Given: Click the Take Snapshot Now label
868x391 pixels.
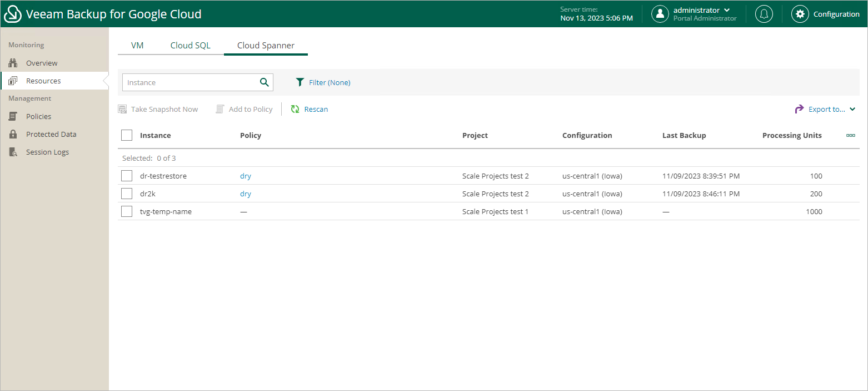Looking at the screenshot, I should click(164, 109).
